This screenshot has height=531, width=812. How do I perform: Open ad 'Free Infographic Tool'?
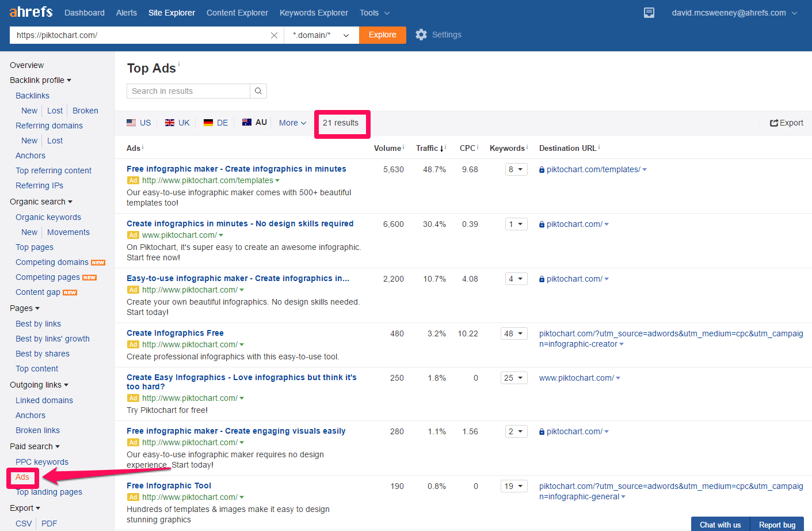point(169,486)
